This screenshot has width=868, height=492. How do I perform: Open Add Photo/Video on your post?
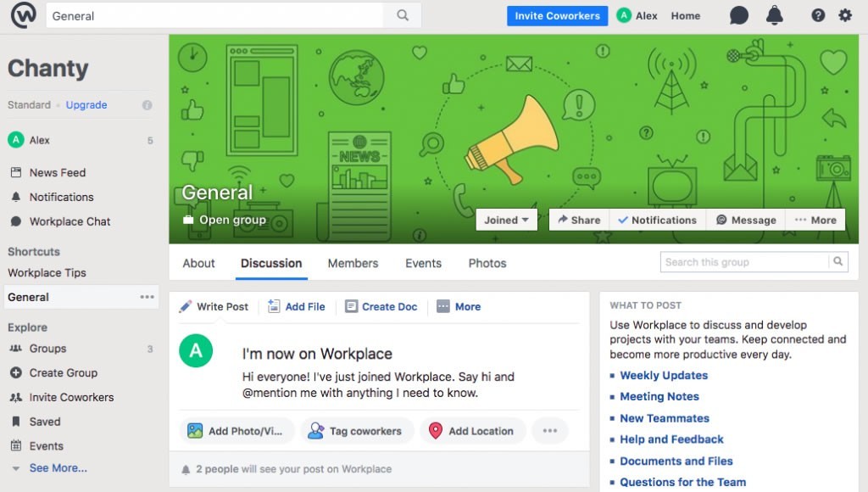[237, 431]
